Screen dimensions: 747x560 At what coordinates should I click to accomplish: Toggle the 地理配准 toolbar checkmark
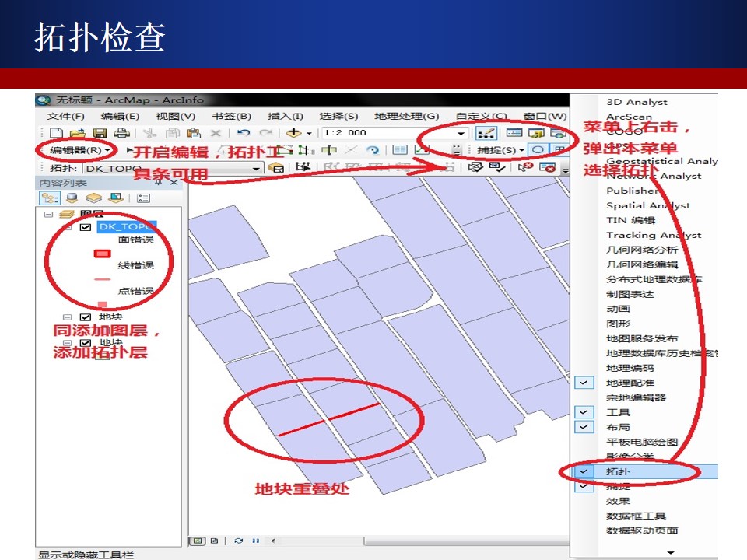coord(584,383)
